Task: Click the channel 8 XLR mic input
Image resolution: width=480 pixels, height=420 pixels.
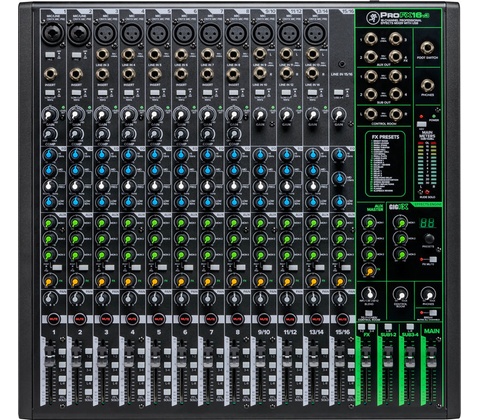Action: 236,34
